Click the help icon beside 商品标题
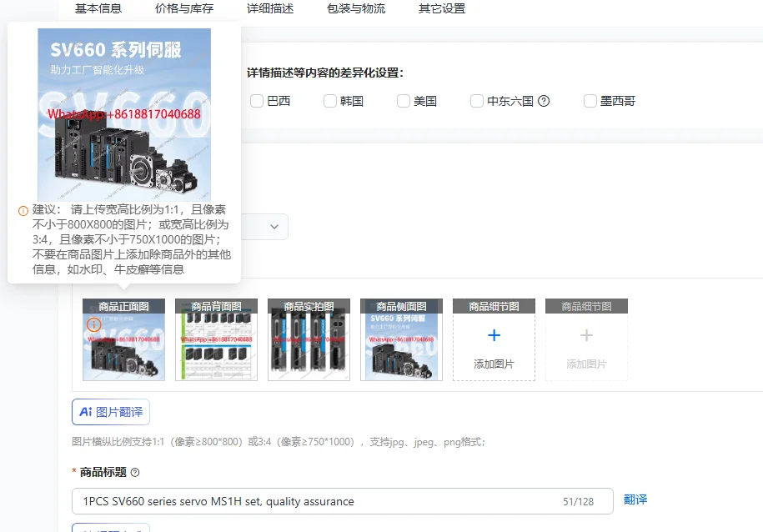Image resolution: width=763 pixels, height=532 pixels. pos(135,472)
